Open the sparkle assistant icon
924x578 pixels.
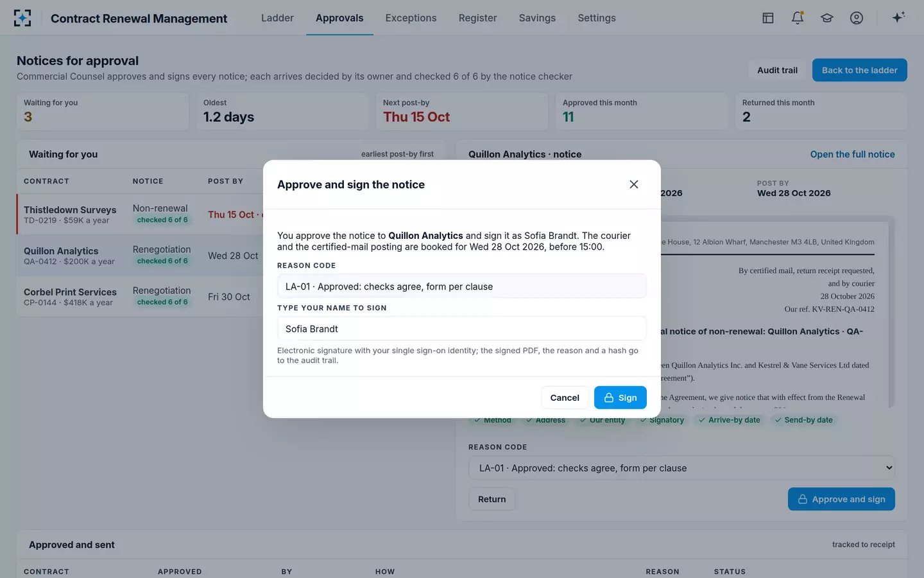click(898, 18)
